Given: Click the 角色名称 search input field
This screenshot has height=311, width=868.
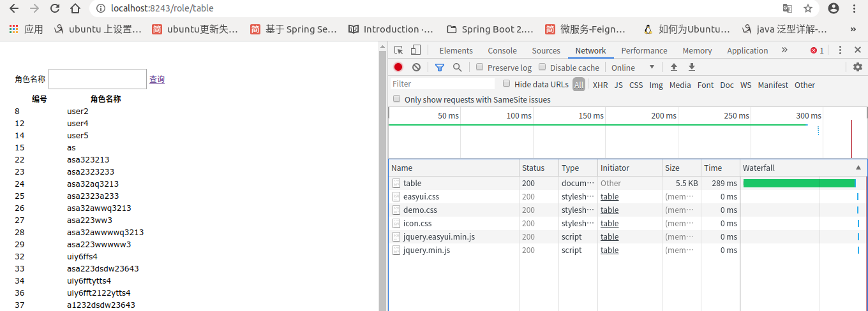Looking at the screenshot, I should [x=98, y=79].
